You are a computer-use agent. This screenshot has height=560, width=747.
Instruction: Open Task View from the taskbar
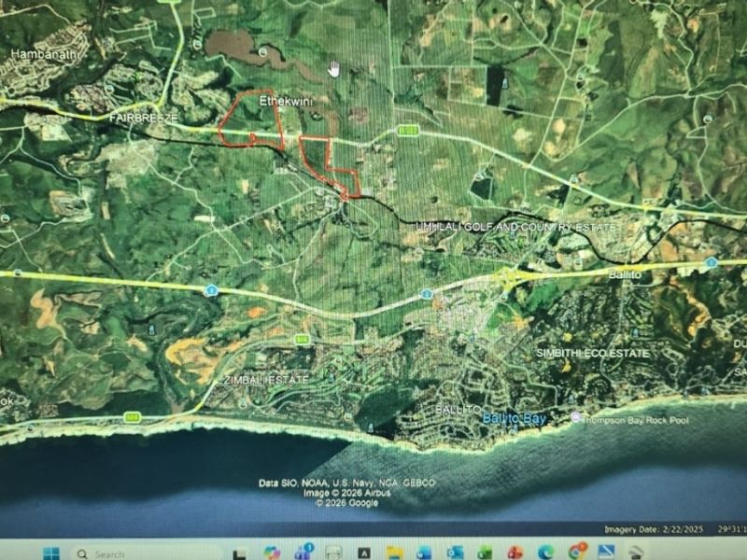click(240, 554)
